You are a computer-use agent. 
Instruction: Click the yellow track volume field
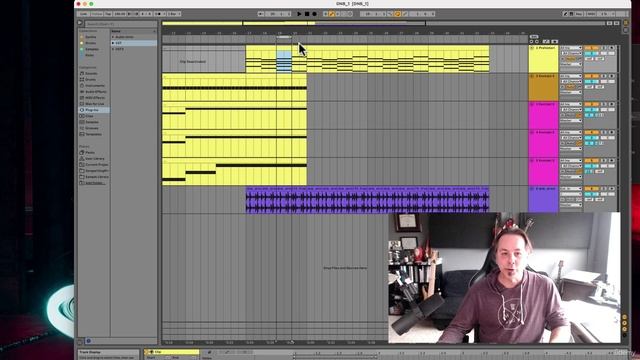(591, 53)
